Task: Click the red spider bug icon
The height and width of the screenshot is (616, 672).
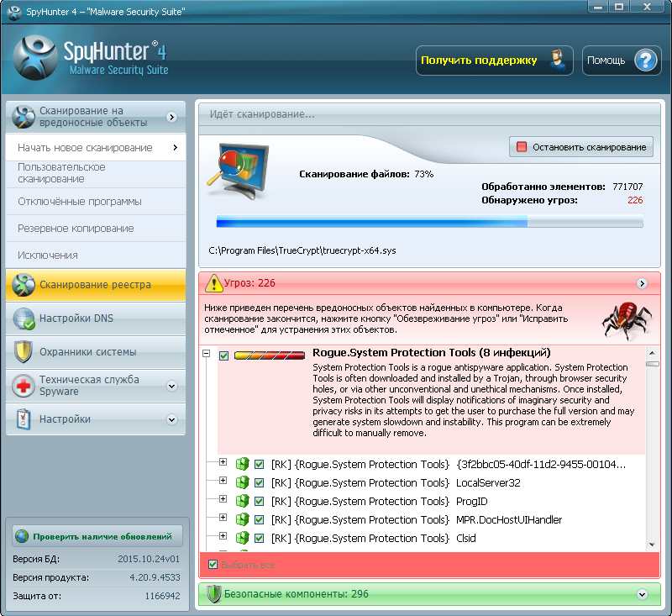Action: click(627, 319)
